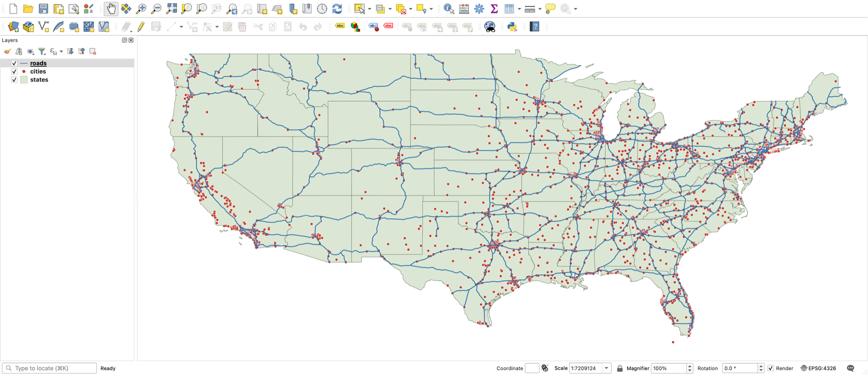The image size is (868, 375).
Task: Pan map to selection
Action: coord(126,9)
